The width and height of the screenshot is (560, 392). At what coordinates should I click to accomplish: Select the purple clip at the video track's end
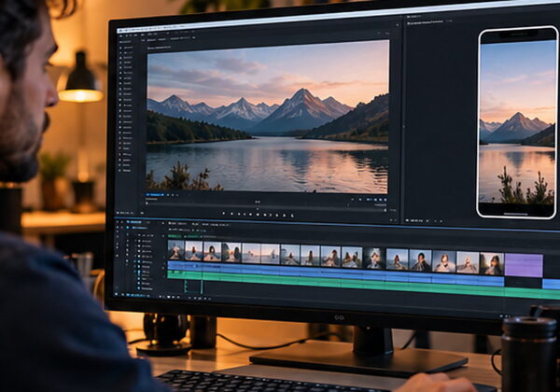click(x=524, y=265)
